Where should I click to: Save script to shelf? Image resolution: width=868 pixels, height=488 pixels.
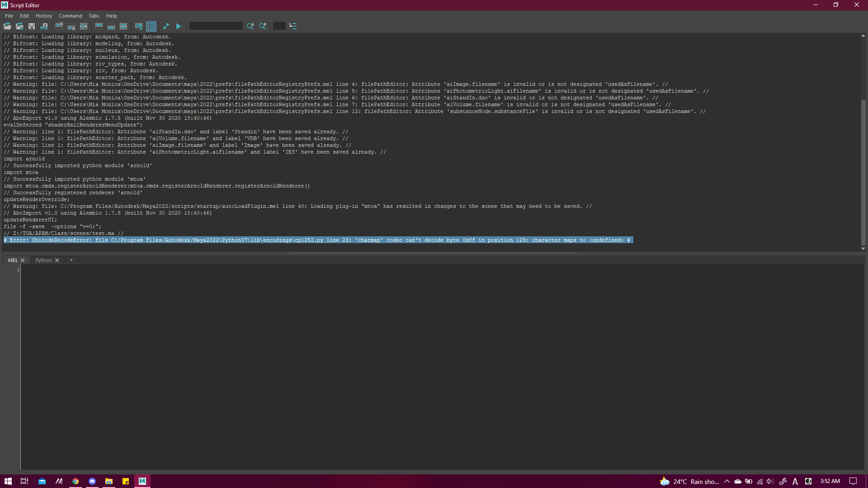[44, 26]
